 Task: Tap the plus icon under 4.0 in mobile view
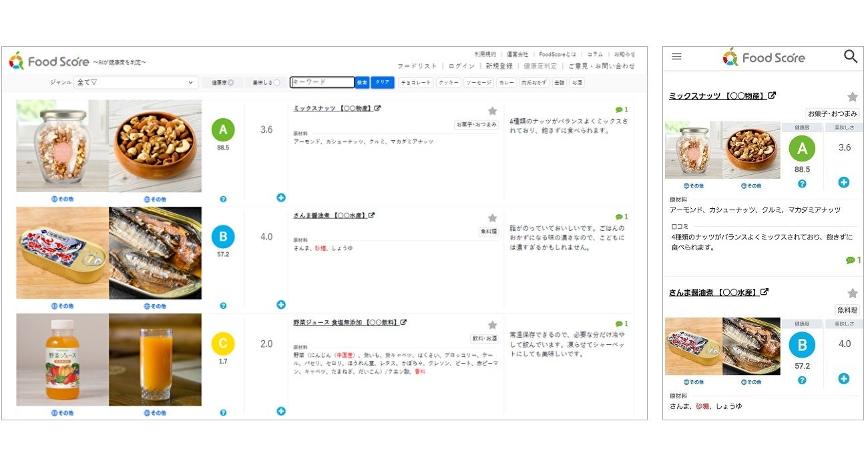844,378
